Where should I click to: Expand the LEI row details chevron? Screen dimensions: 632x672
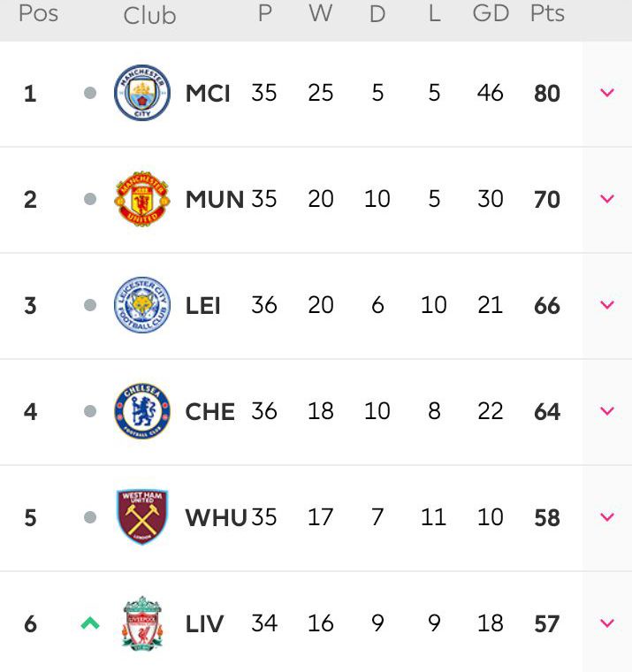(606, 305)
